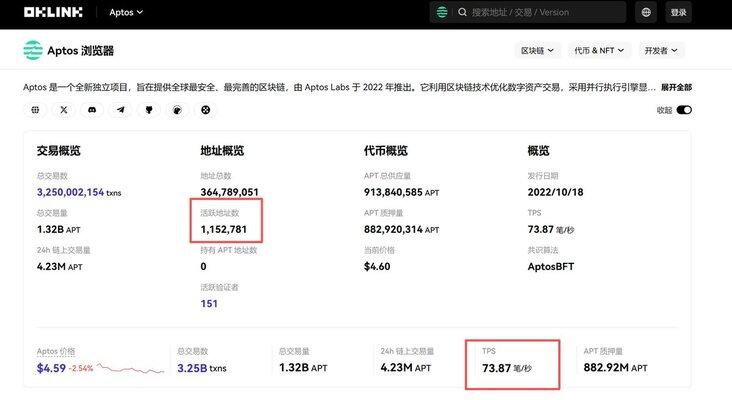Click the 活跃地址数 value 1,152,781

[224, 229]
